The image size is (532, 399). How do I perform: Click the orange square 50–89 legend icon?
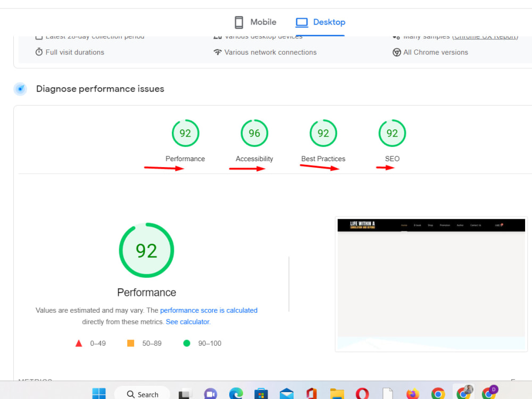(131, 343)
